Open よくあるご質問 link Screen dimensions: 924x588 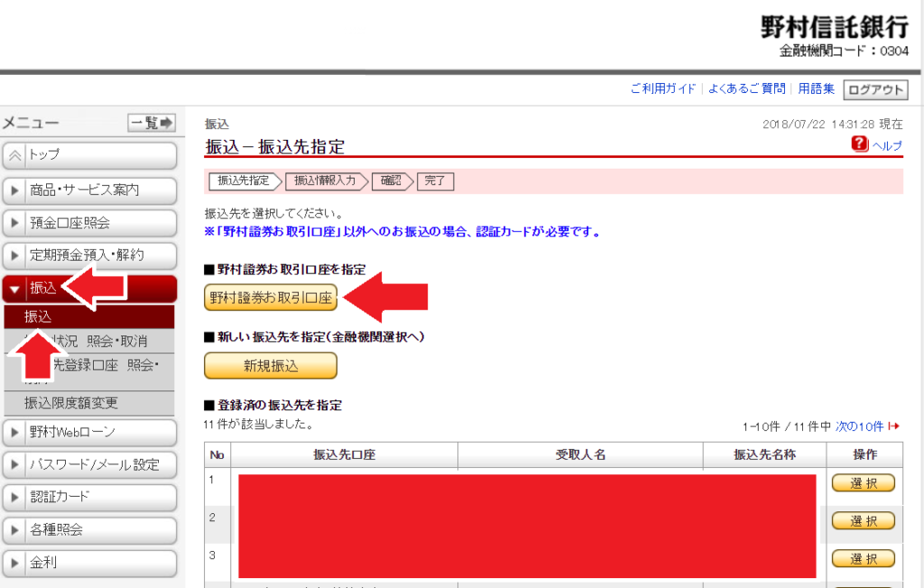tap(746, 89)
